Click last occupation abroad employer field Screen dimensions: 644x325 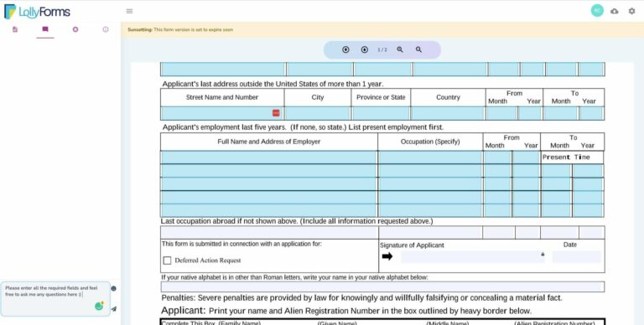[x=269, y=233]
